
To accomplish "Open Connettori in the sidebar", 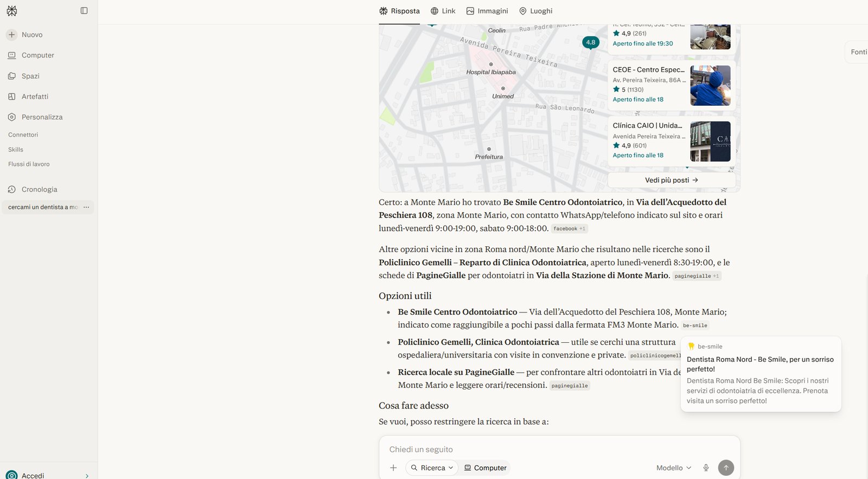I will tap(23, 135).
